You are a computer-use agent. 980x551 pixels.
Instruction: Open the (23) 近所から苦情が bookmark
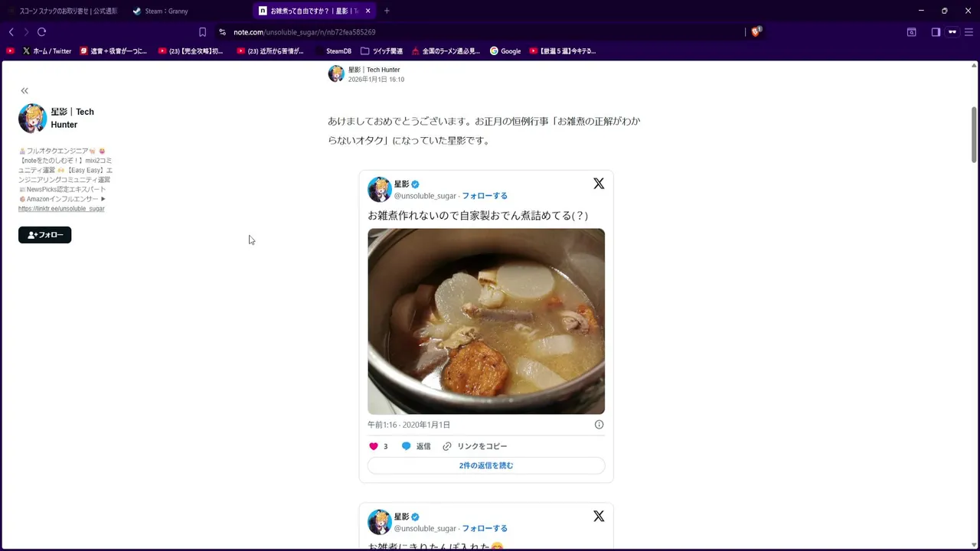pos(270,51)
